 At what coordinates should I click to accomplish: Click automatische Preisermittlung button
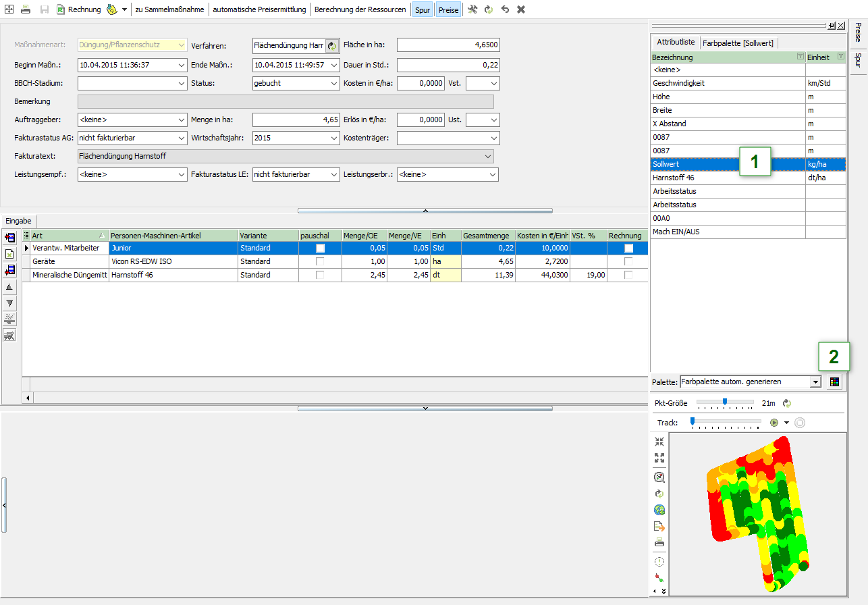[x=259, y=9]
